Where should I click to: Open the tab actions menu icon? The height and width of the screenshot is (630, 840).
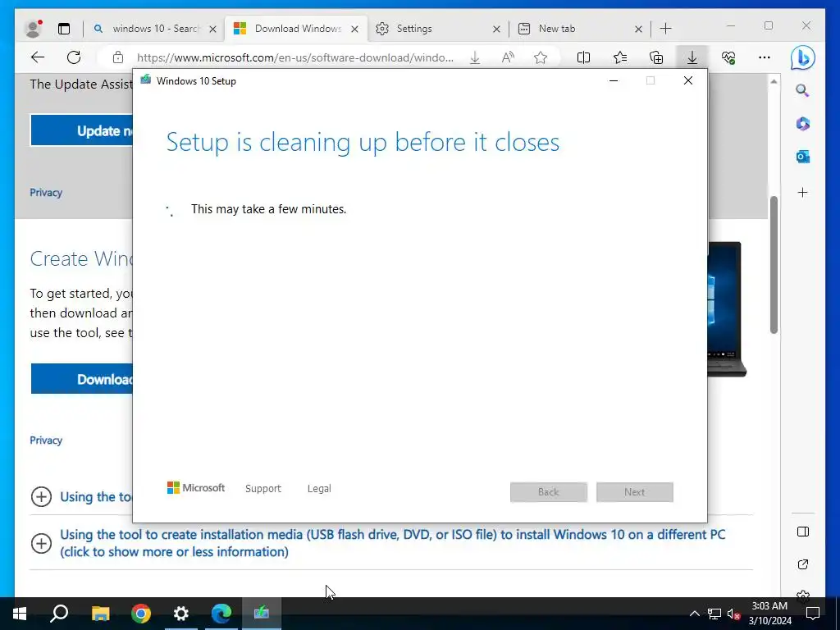64,29
